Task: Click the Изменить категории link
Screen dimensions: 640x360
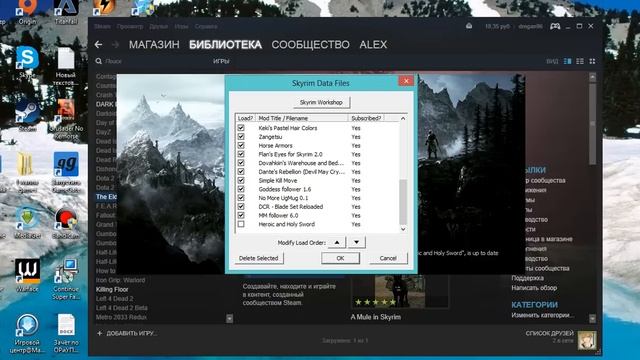Action: pos(542,315)
